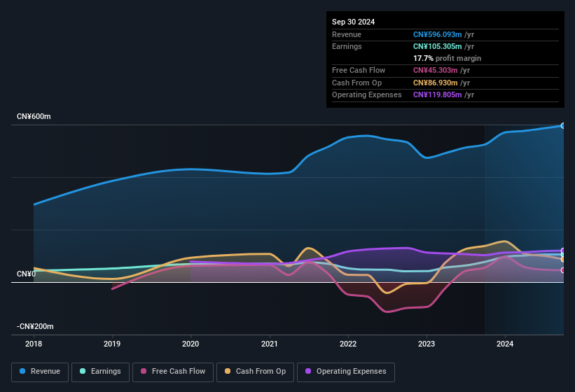This screenshot has width=575, height=392.
Task: Click the Sep 30 2024 tooltip date header
Action: coord(354,22)
